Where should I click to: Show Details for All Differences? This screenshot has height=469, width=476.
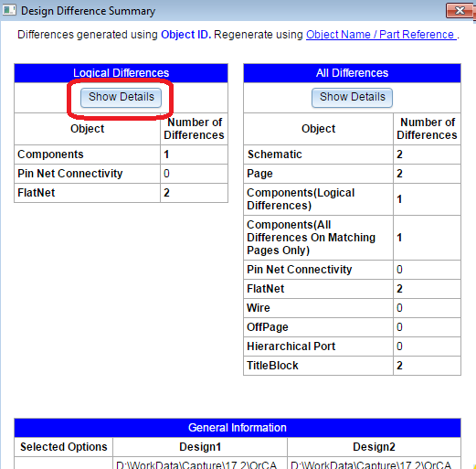tap(353, 98)
